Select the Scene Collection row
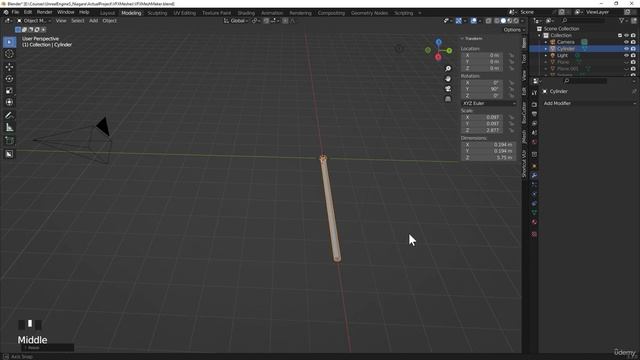The image size is (640, 360). coord(561,29)
